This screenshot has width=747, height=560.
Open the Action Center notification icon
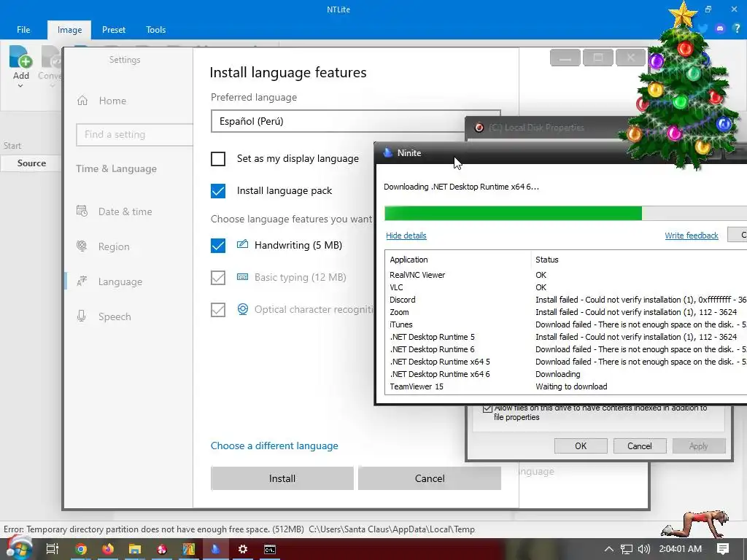pos(723,549)
